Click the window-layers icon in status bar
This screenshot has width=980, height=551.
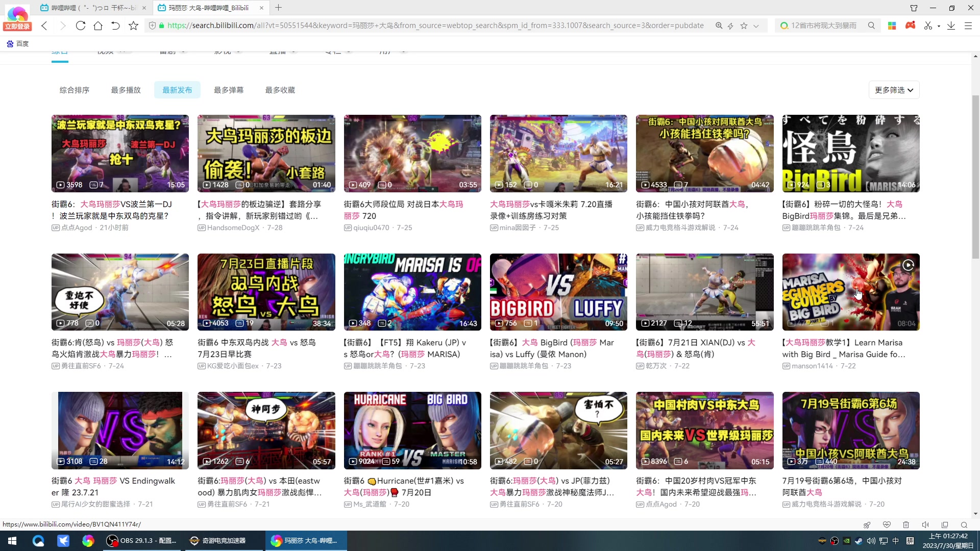(x=945, y=524)
